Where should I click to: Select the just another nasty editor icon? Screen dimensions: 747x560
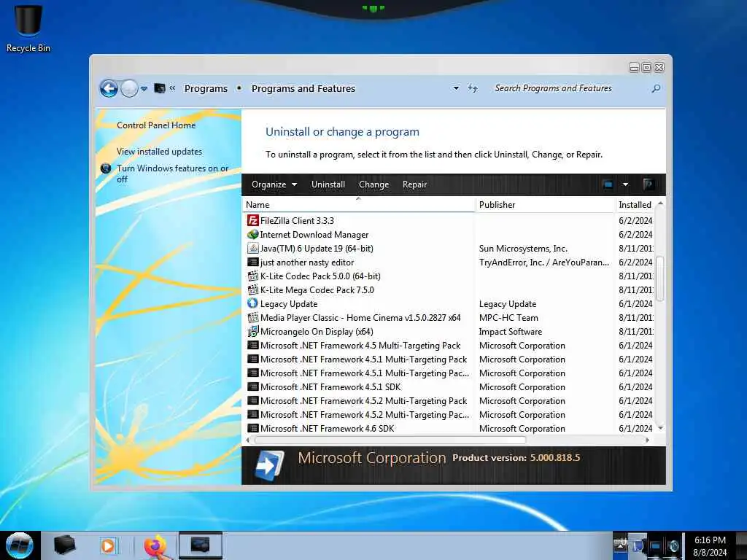[252, 262]
